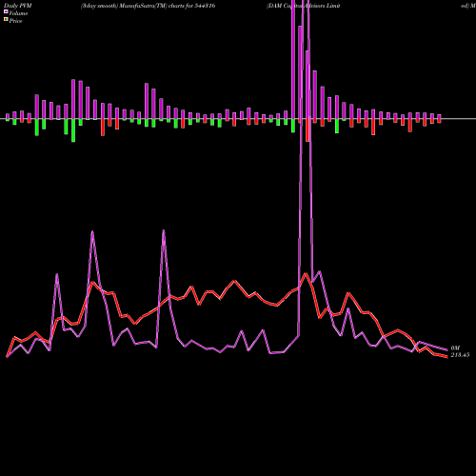Click the Price legend label
This screenshot has width=476, height=476.
pos(15,21)
